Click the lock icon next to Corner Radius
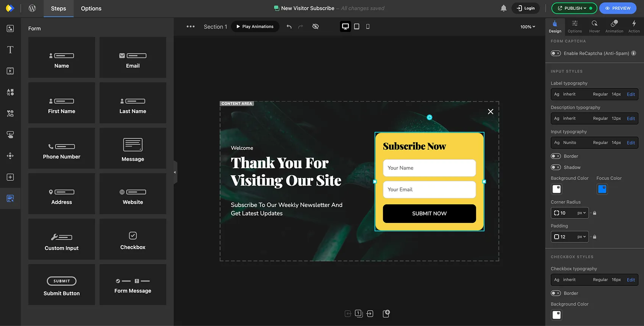This screenshot has height=326, width=644. coord(594,213)
